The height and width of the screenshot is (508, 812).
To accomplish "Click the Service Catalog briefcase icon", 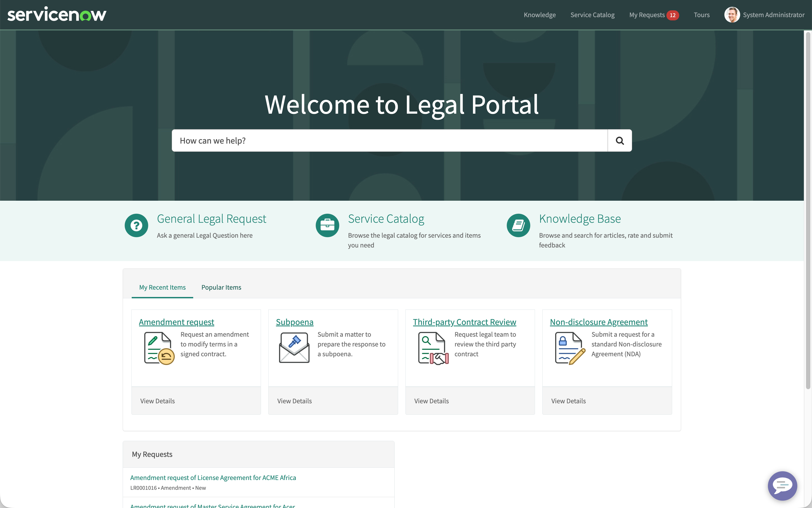I will [327, 225].
